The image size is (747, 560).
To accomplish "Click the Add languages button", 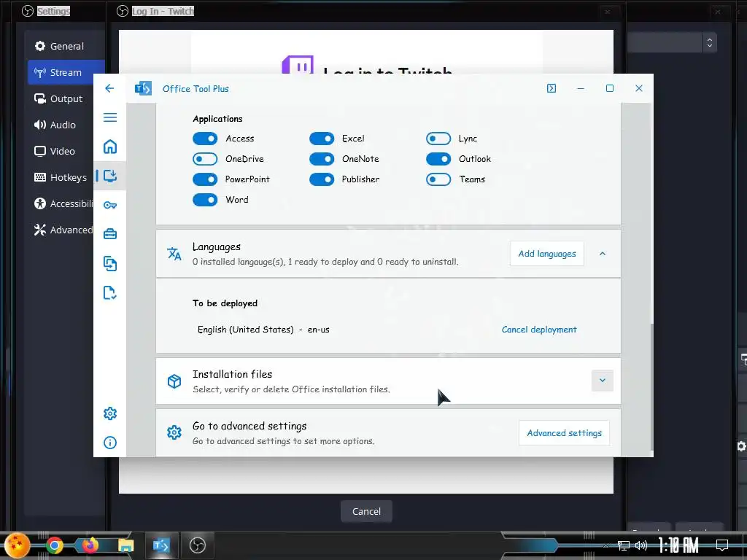I will [x=547, y=254].
